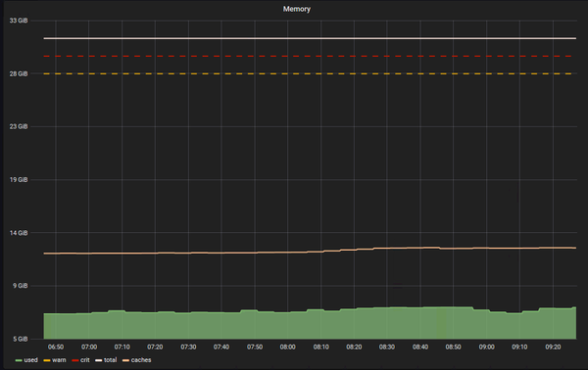Toggle the 'total' series in legend

coord(110,360)
